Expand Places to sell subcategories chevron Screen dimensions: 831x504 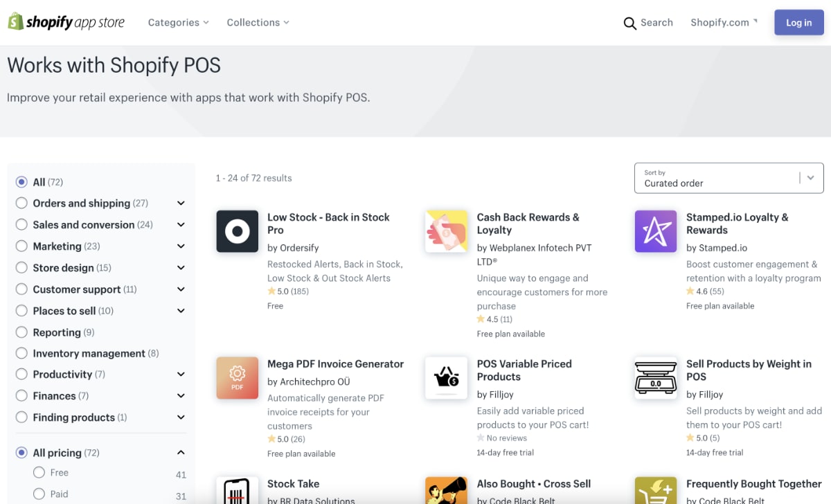click(x=181, y=311)
